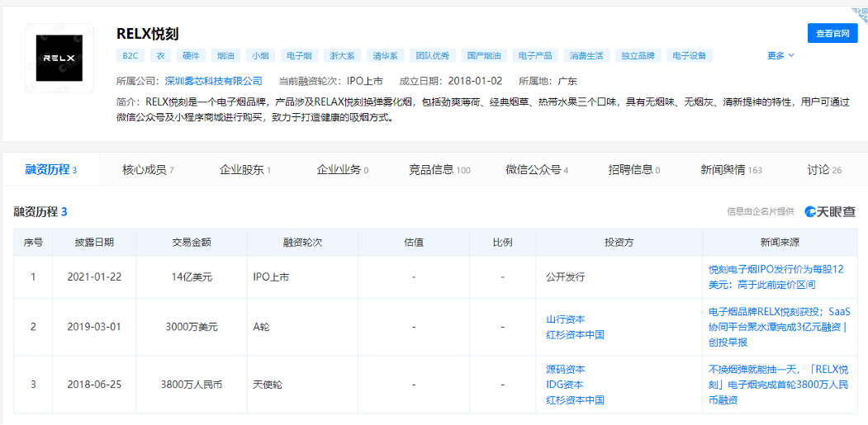
Task: Open the 讨论 tab
Action: click(x=823, y=170)
